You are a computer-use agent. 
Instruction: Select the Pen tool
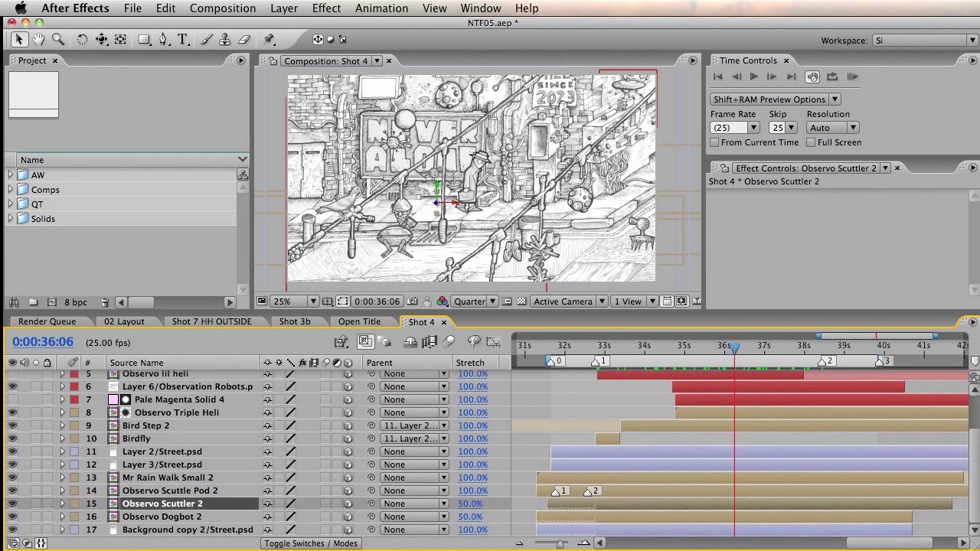tap(163, 40)
